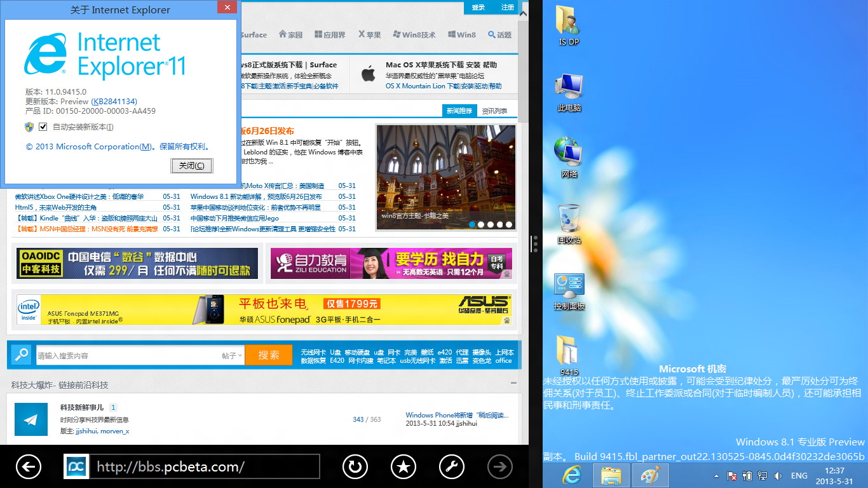This screenshot has height=488, width=868.
Task: Click the Internet Explorer 11 logo
Action: point(105,55)
